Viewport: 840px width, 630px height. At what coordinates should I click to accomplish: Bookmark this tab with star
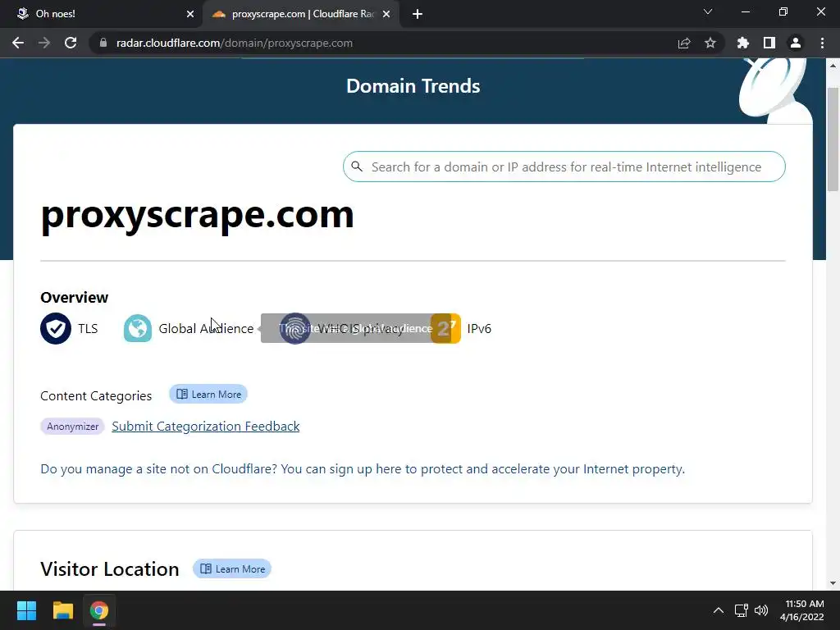(710, 43)
